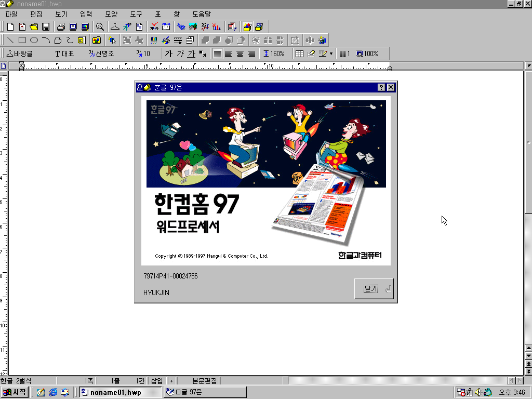Open the 모양 menu

111,14
